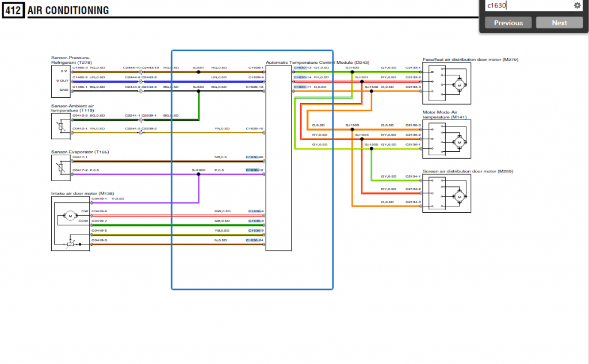Click connector label C0417-1
Image resolution: width=589 pixels, height=364 pixels.
80,157
